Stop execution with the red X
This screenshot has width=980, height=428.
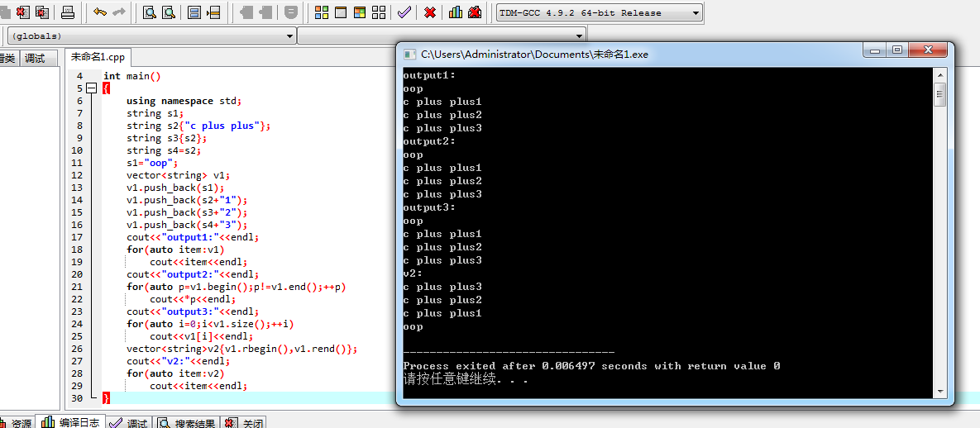click(430, 12)
